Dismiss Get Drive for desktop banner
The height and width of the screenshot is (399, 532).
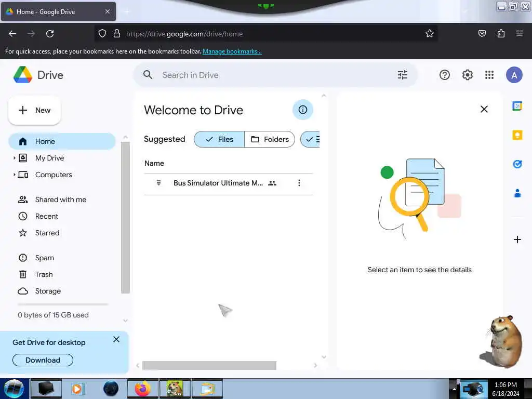(x=116, y=339)
